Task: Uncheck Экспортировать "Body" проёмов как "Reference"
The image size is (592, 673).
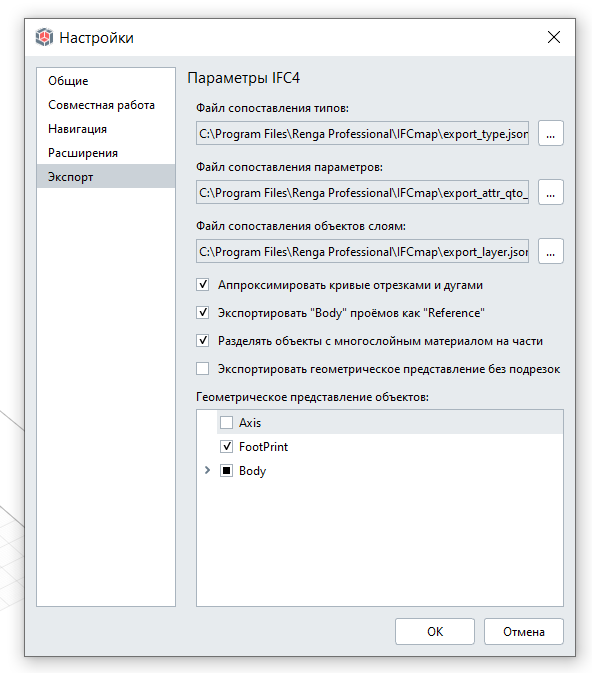Action: pos(203,312)
